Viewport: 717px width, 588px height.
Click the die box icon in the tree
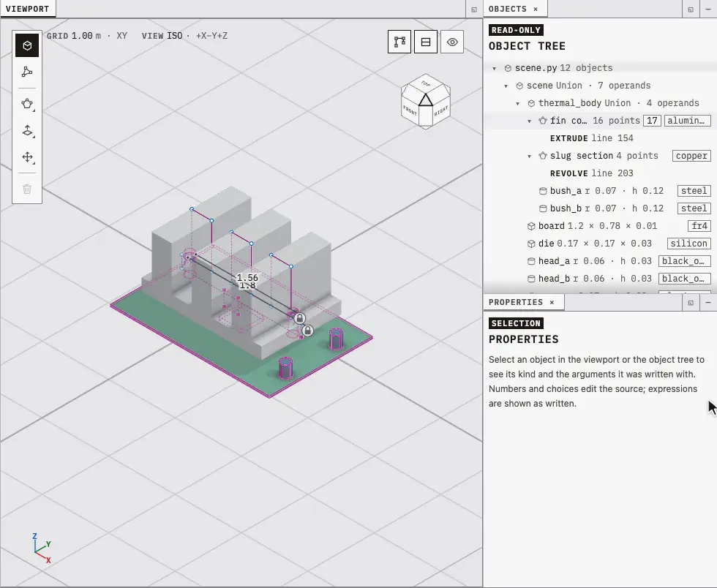click(531, 244)
